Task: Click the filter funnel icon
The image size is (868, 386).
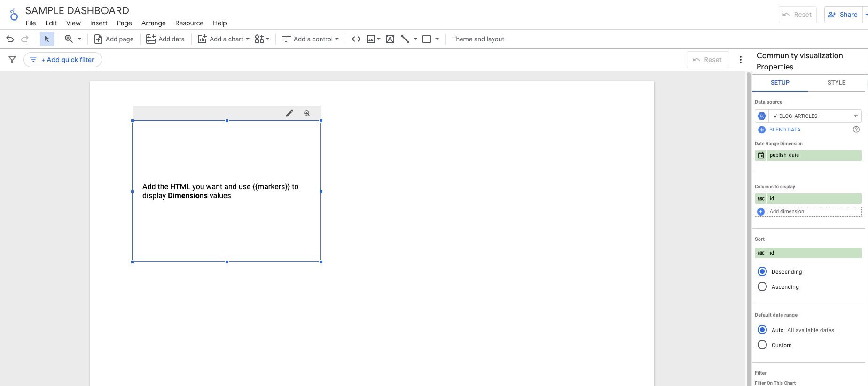Action: pyautogui.click(x=12, y=60)
